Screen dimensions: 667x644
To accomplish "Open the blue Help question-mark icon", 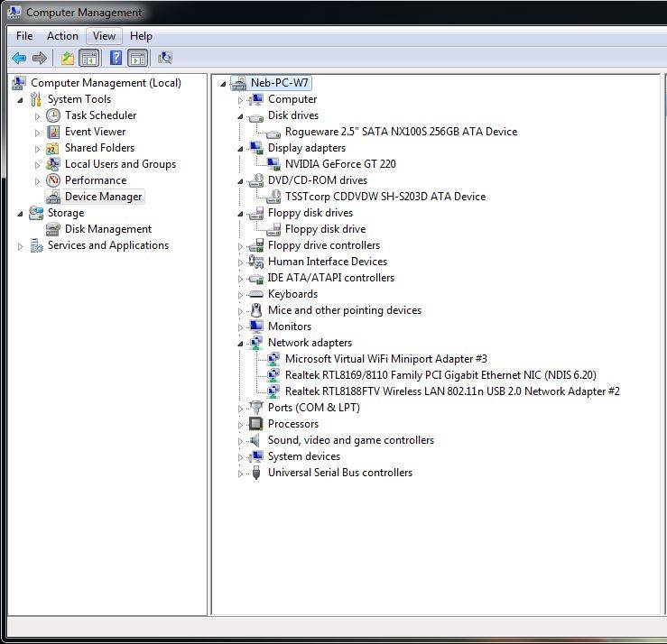I will (x=116, y=58).
